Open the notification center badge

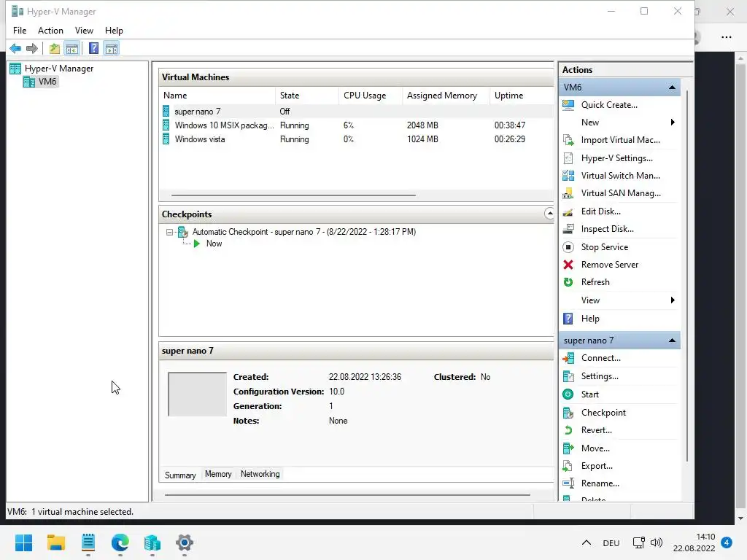coord(727,542)
